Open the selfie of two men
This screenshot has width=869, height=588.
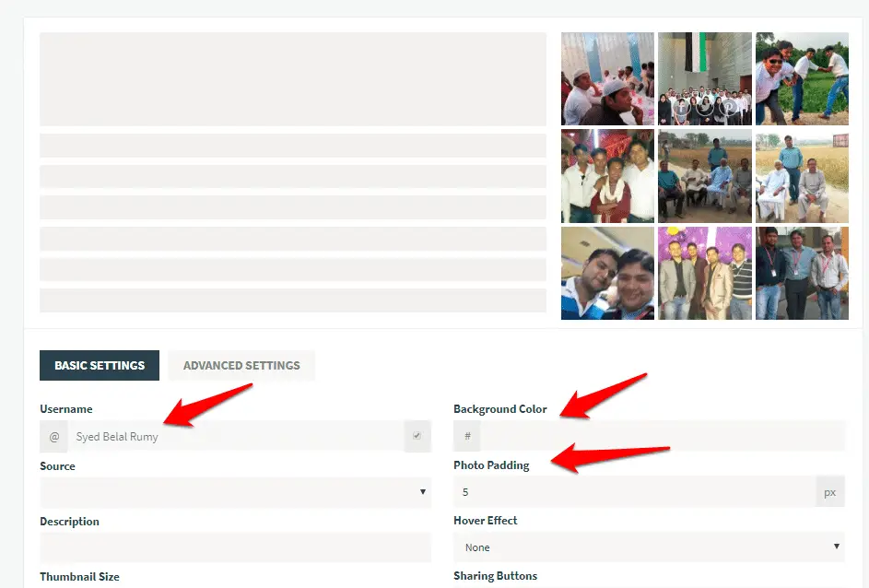pos(607,273)
